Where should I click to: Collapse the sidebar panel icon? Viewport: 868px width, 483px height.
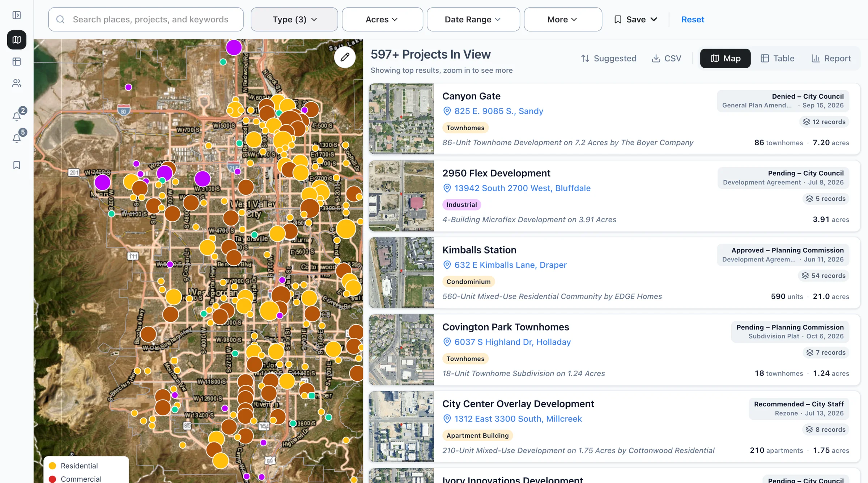[x=17, y=15]
